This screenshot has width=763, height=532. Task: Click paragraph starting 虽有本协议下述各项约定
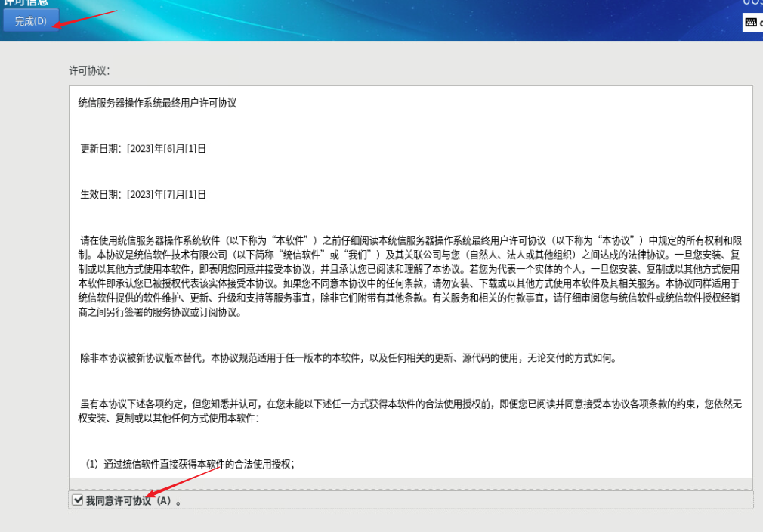coord(409,411)
